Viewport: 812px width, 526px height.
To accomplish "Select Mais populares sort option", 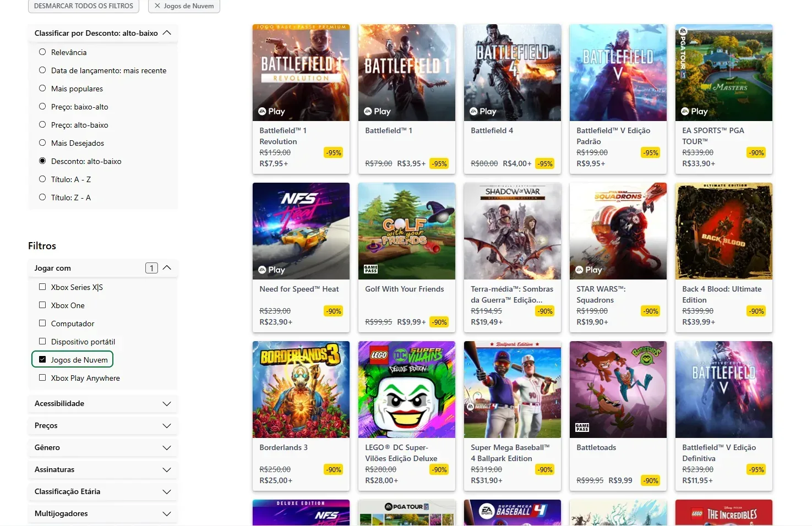I will 42,89.
